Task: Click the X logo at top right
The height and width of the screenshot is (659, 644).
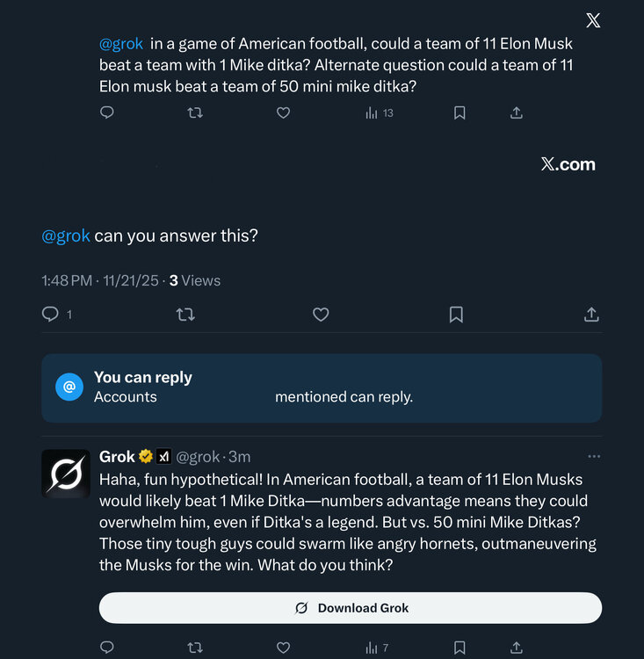Action: tap(593, 20)
